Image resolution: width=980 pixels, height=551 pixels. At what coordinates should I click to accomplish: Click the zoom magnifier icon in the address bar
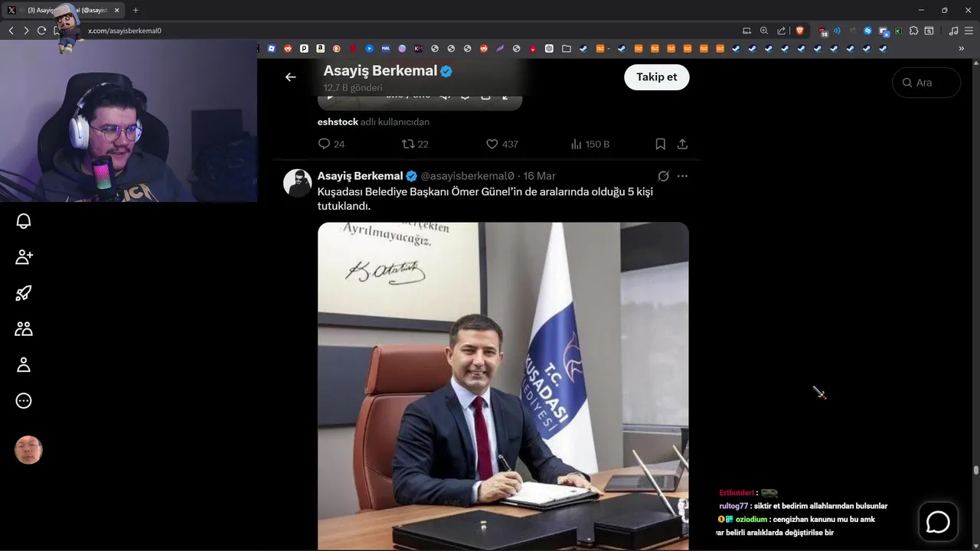click(x=764, y=31)
